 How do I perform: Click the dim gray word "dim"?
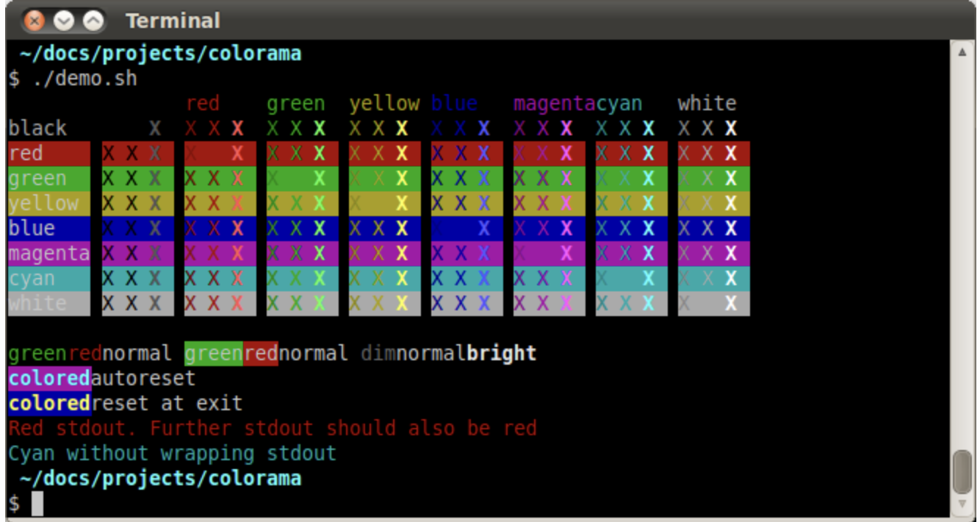378,354
